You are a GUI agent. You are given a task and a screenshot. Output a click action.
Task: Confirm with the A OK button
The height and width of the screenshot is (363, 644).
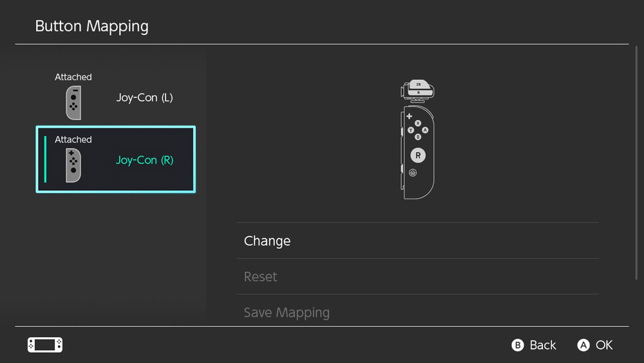pyautogui.click(x=594, y=345)
